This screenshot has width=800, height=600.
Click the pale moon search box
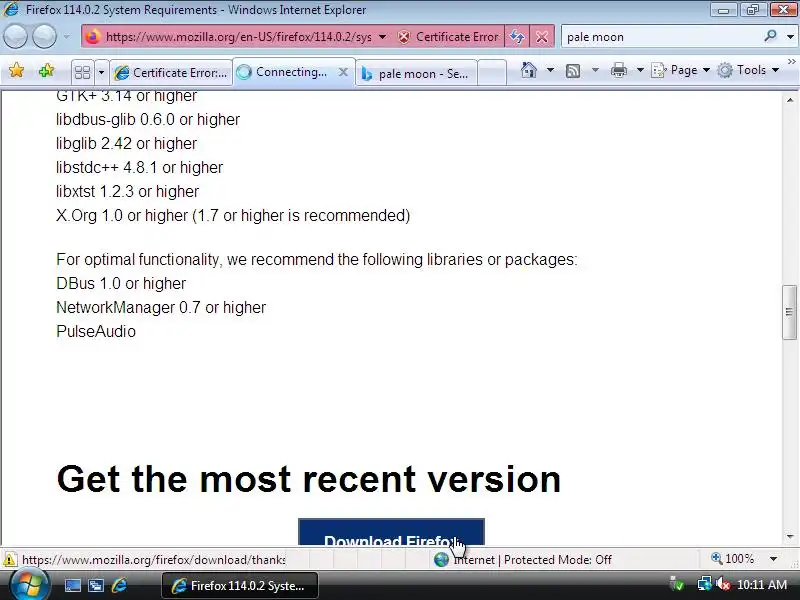pyautogui.click(x=662, y=37)
